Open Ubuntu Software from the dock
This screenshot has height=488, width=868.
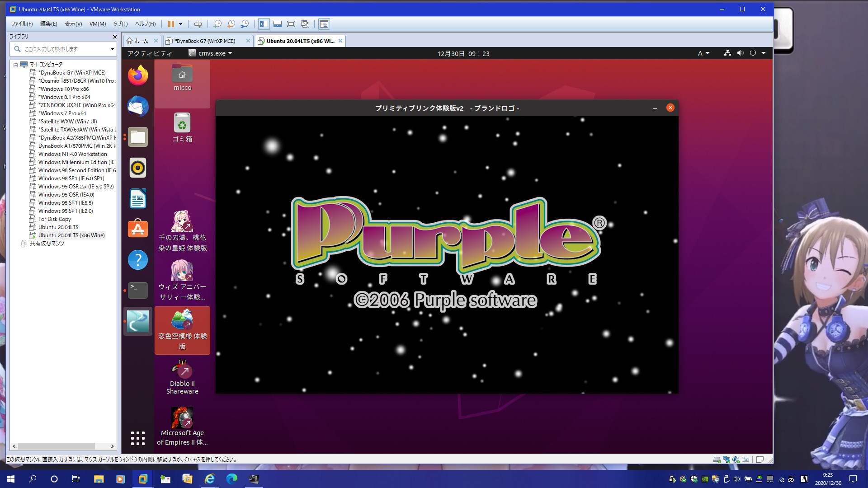138,229
